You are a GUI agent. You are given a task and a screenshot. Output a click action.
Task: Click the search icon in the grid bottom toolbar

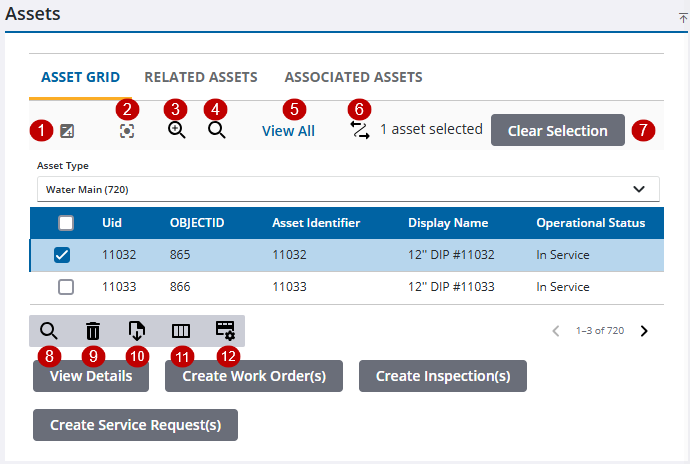click(x=48, y=330)
